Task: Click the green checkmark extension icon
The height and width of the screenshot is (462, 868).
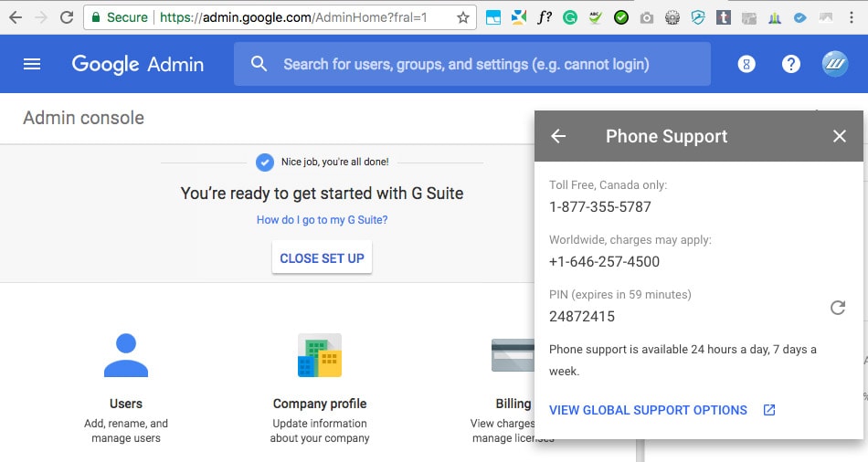Action: (621, 18)
